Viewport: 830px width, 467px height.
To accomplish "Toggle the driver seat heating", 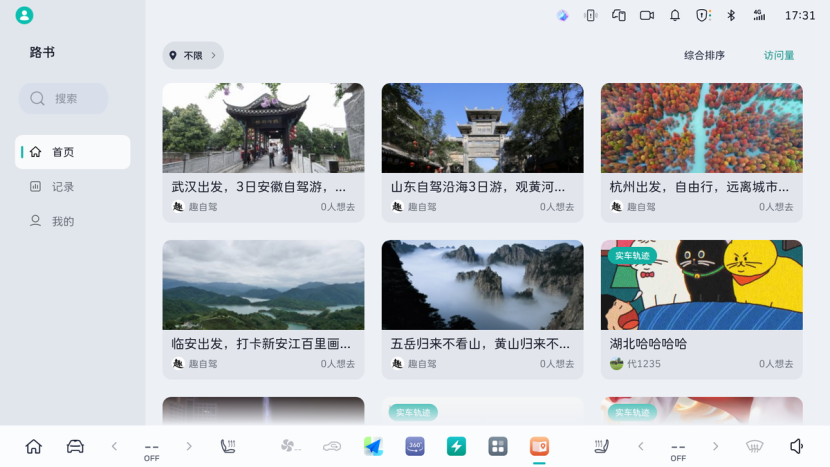I will pyautogui.click(x=228, y=446).
